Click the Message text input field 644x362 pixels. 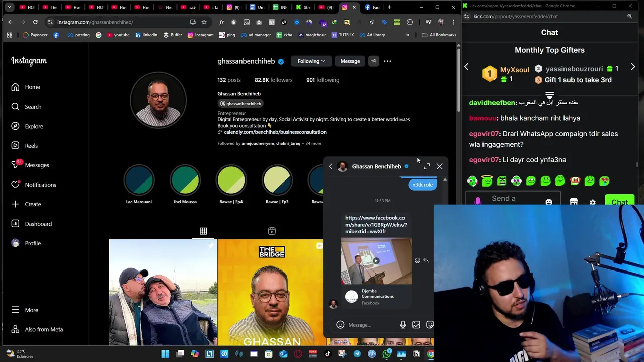371,325
